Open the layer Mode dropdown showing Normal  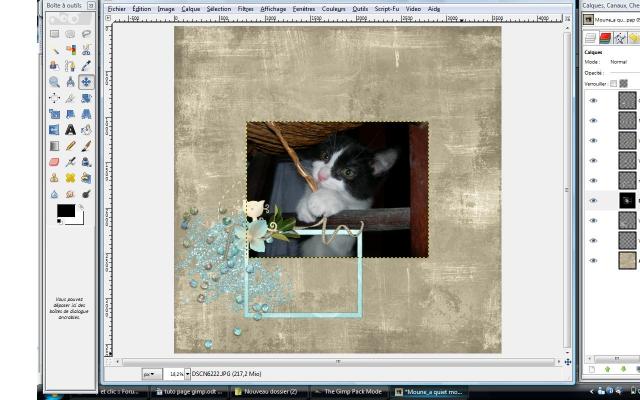click(624, 62)
